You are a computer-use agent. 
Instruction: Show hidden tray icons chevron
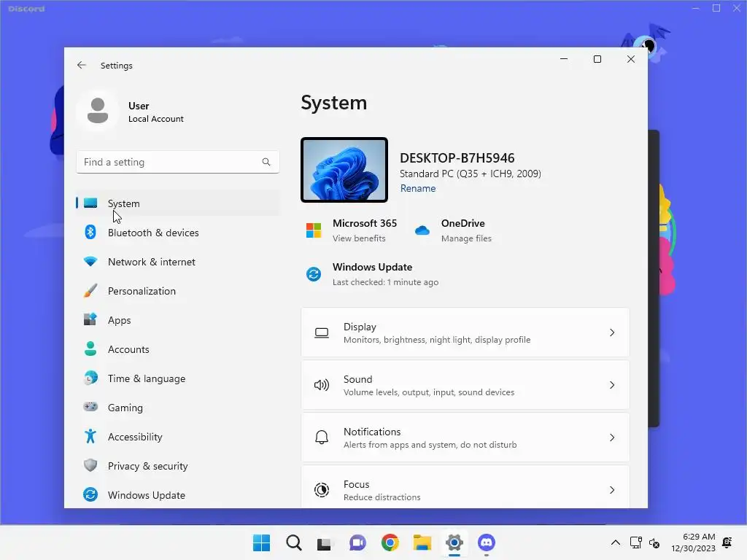616,542
